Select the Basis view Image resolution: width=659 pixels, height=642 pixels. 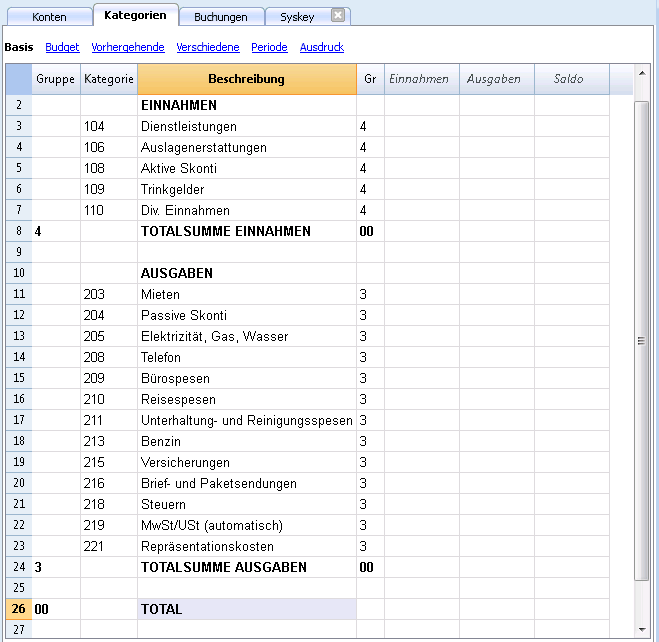point(19,47)
